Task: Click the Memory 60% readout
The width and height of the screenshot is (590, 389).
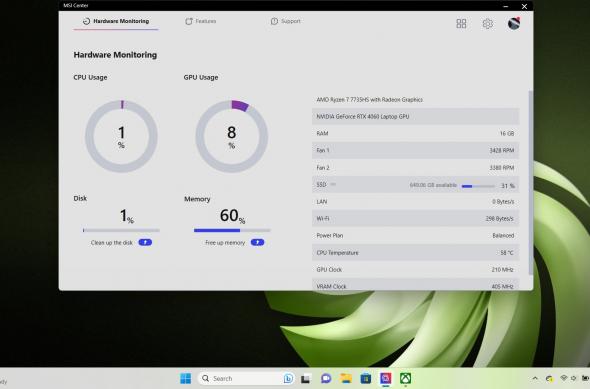Action: coord(232,216)
